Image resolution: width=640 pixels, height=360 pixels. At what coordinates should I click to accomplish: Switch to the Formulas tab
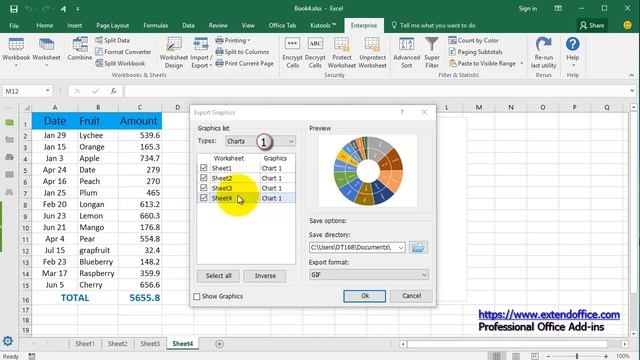click(156, 25)
